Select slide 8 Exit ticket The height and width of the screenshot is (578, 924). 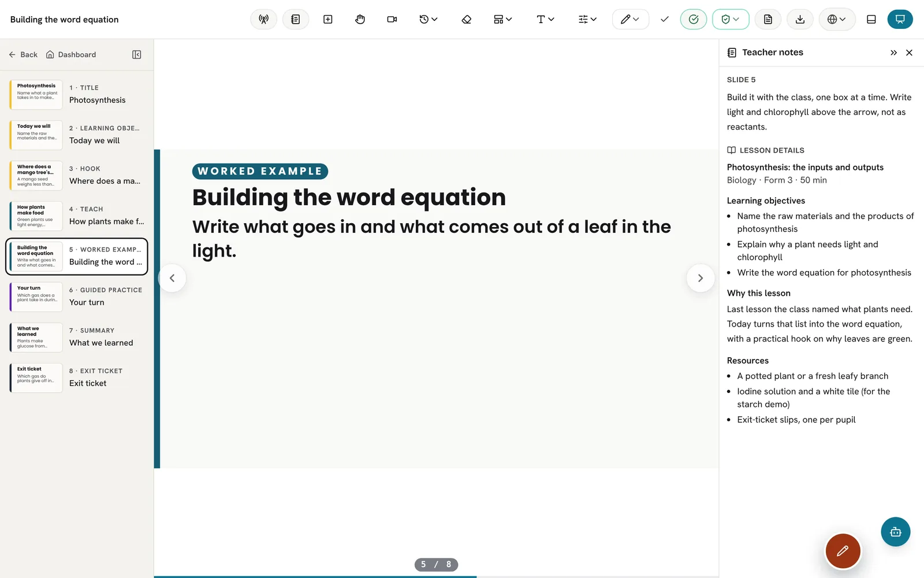point(77,377)
